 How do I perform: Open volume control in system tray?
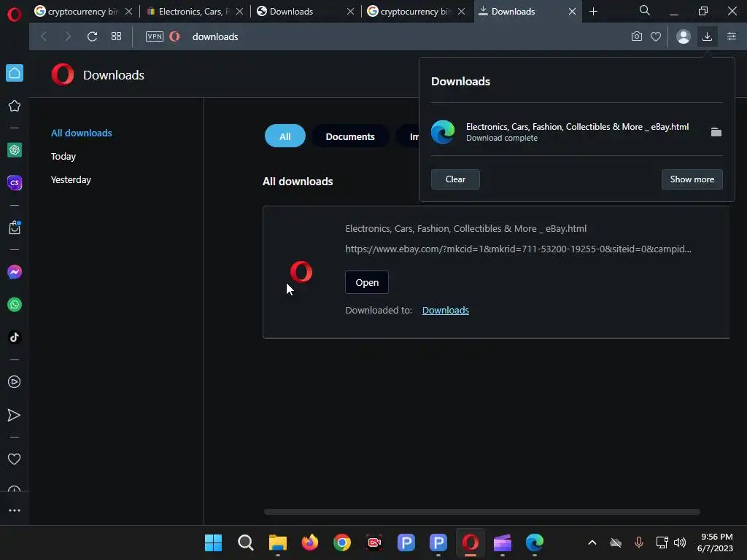(x=680, y=542)
